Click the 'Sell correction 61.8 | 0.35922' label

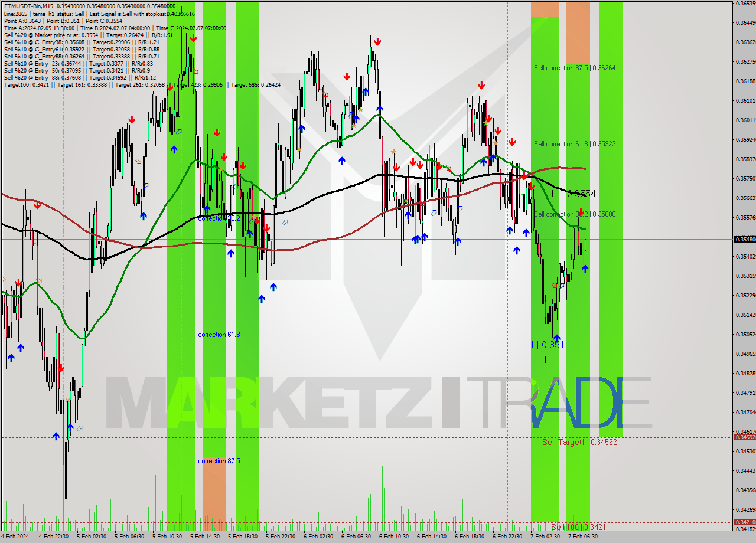pyautogui.click(x=575, y=144)
